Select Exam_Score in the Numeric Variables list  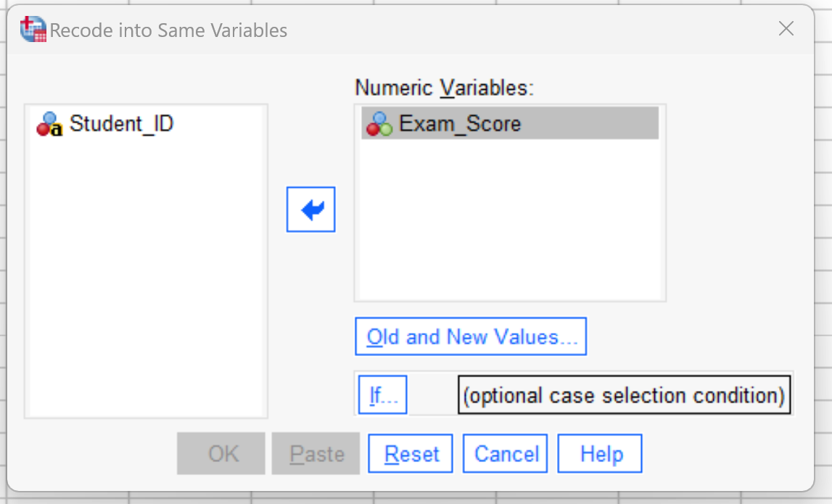(x=510, y=123)
